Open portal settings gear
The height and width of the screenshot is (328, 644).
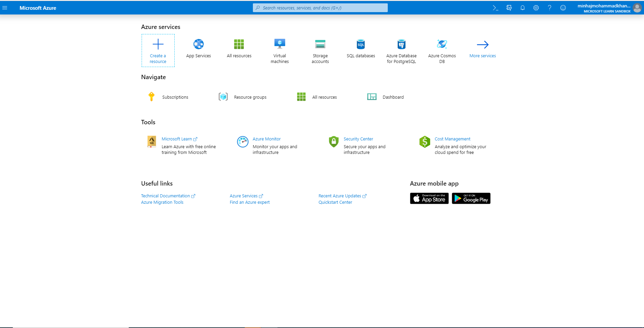pyautogui.click(x=536, y=8)
